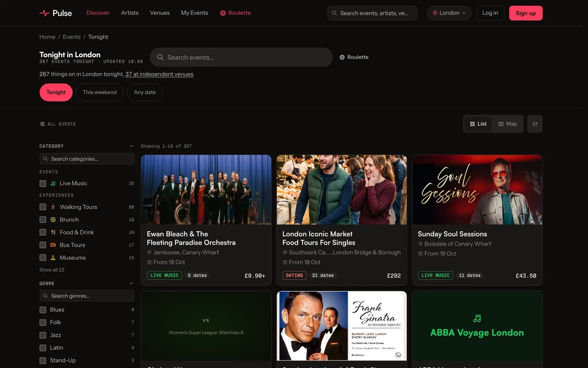Open the London city dropdown
588x368 pixels.
(x=449, y=13)
